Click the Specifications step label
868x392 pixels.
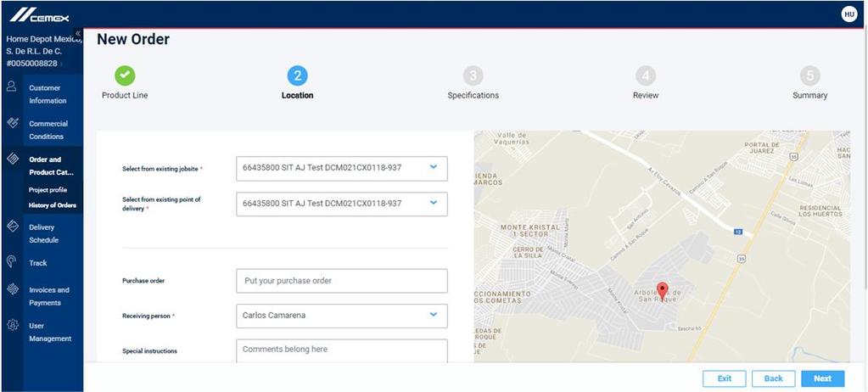[473, 95]
